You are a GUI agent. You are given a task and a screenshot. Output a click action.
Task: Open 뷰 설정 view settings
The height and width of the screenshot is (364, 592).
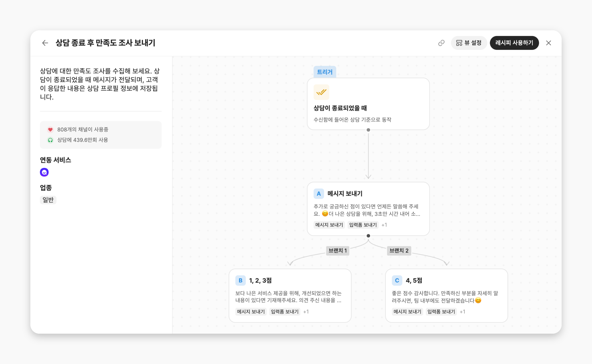[x=469, y=43]
